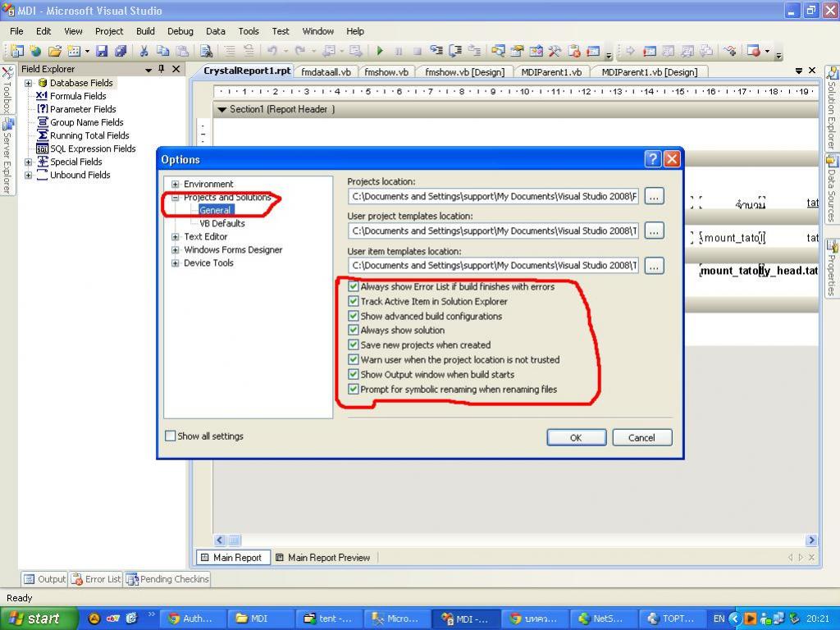Click the Find in Files icon
Screen dimensions: 840x630
(206, 51)
